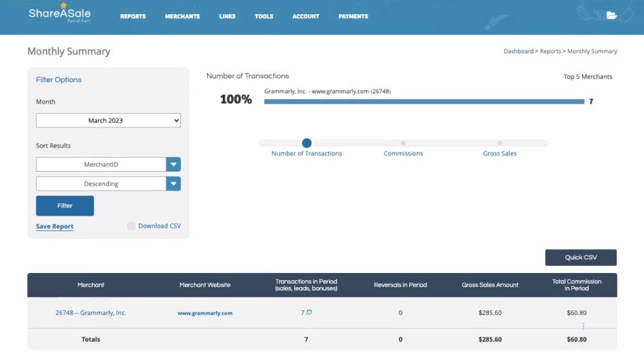The image size is (644, 352).
Task: Go to Dashboard breadcrumb link
Action: [518, 51]
